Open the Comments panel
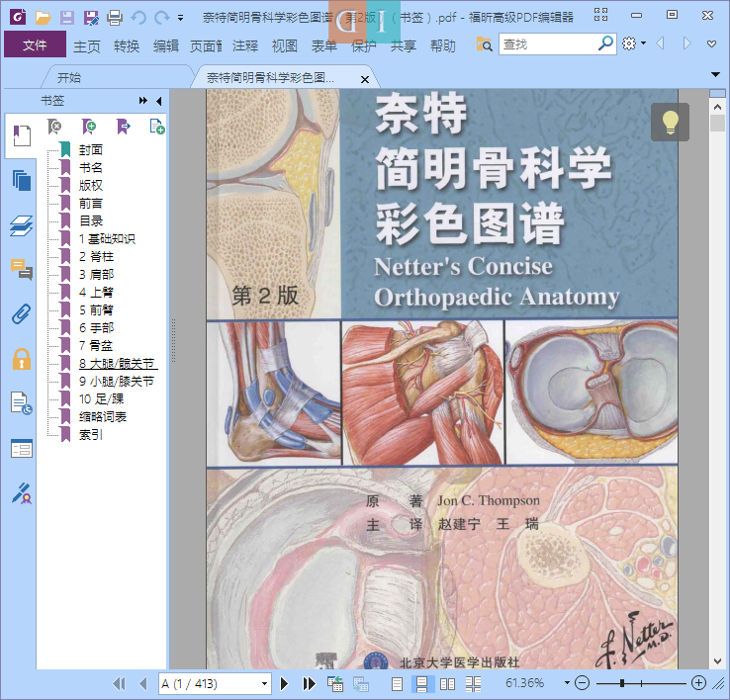Image resolution: width=730 pixels, height=700 pixels. click(22, 269)
